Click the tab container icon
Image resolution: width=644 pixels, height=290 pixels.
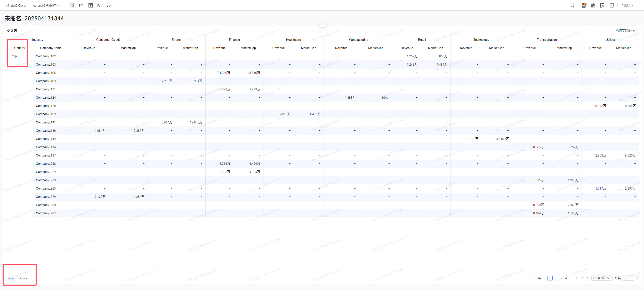(x=81, y=5)
